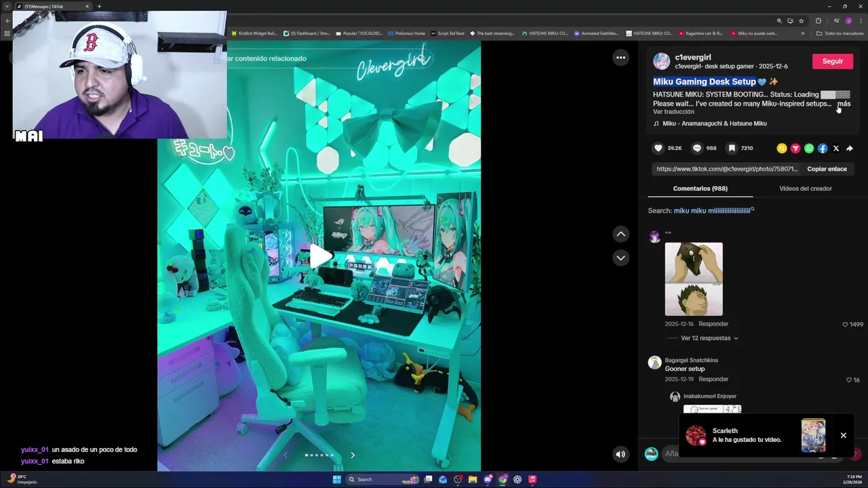Open commenter 'Bagargel Snatchkins' profile name
868x488 pixels.
[x=691, y=361]
